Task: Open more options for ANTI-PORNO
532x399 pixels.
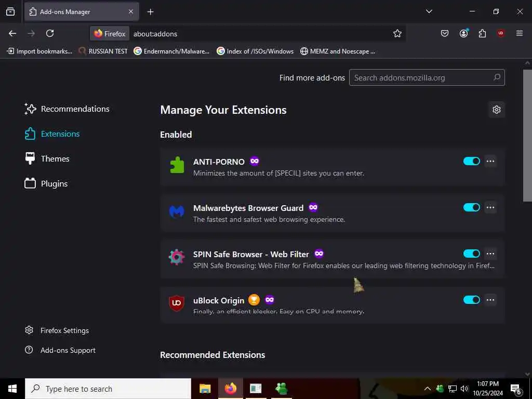Action: click(x=490, y=161)
